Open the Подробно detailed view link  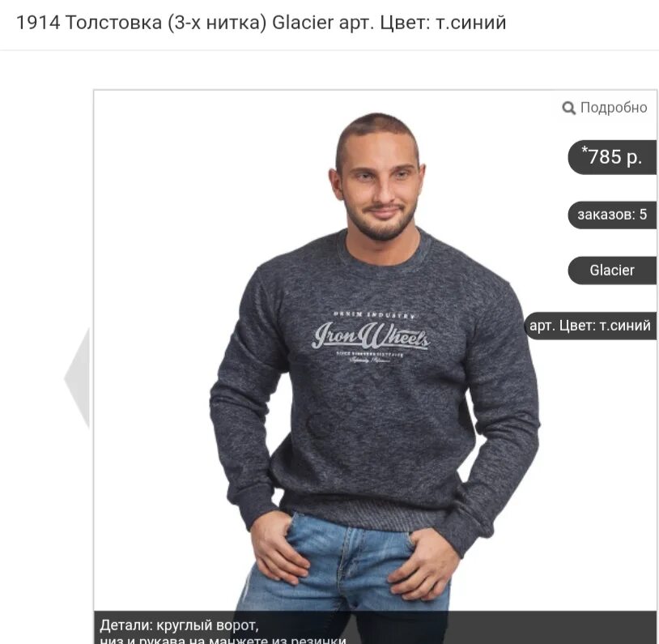pos(605,108)
